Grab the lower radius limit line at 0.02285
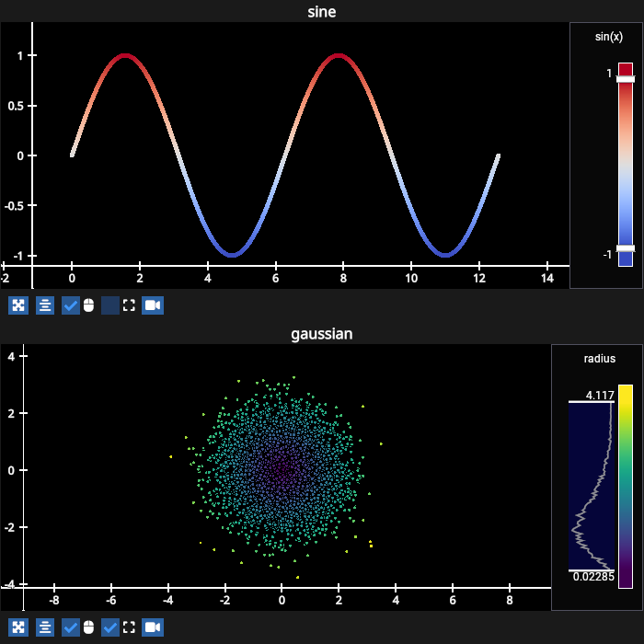644x644 pixels. [592, 570]
